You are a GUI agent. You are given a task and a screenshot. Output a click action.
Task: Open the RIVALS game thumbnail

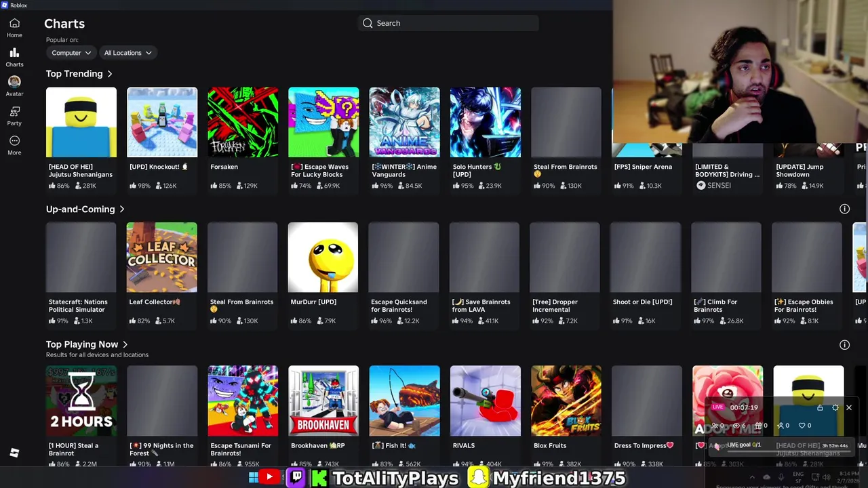(486, 401)
